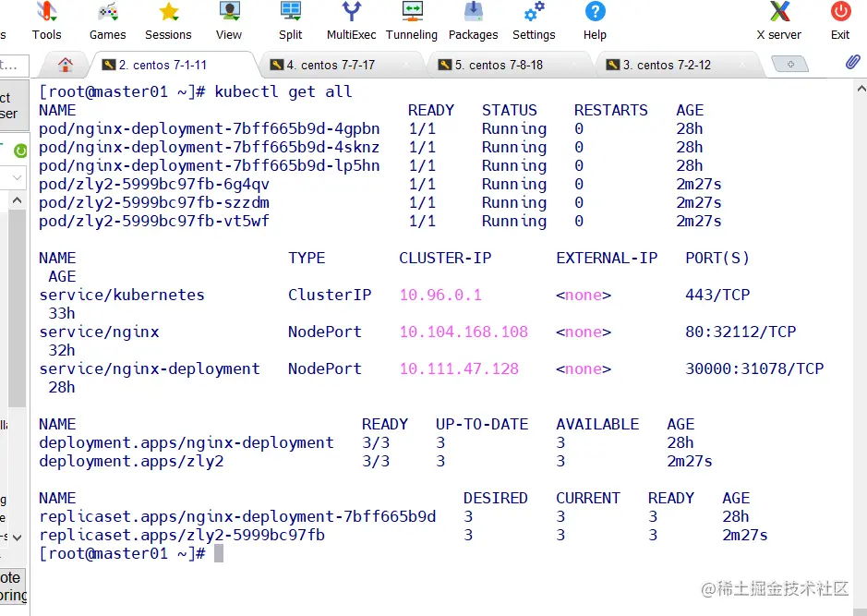867x616 pixels.
Task: Click cluster IP 10.111.47.128
Action: pos(459,368)
